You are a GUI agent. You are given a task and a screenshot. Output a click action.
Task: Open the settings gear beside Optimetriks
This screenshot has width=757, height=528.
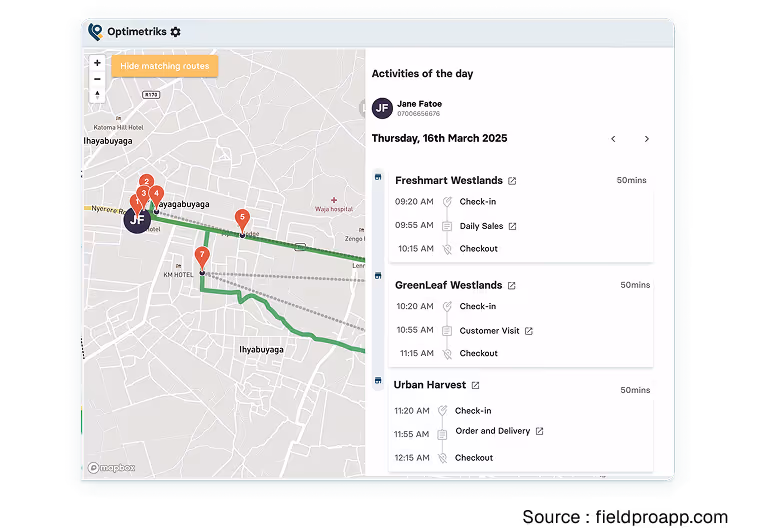176,32
